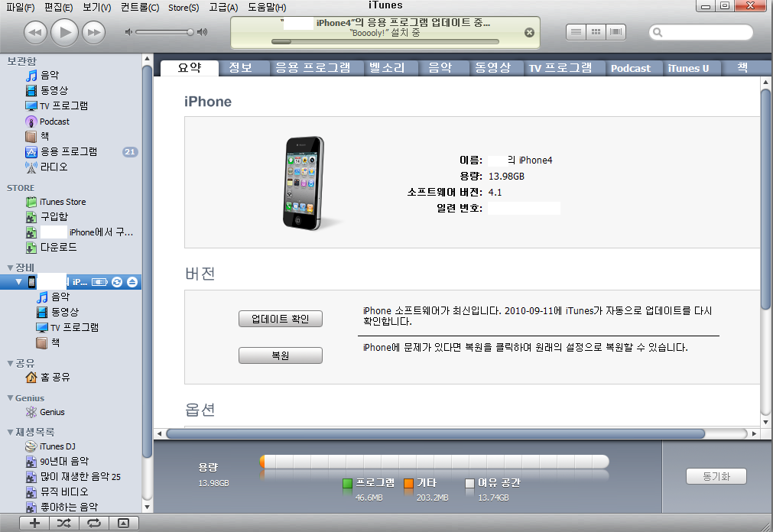The height and width of the screenshot is (532, 773).
Task: Open the 뮤직 비디오 playlist
Action: pyautogui.click(x=57, y=492)
